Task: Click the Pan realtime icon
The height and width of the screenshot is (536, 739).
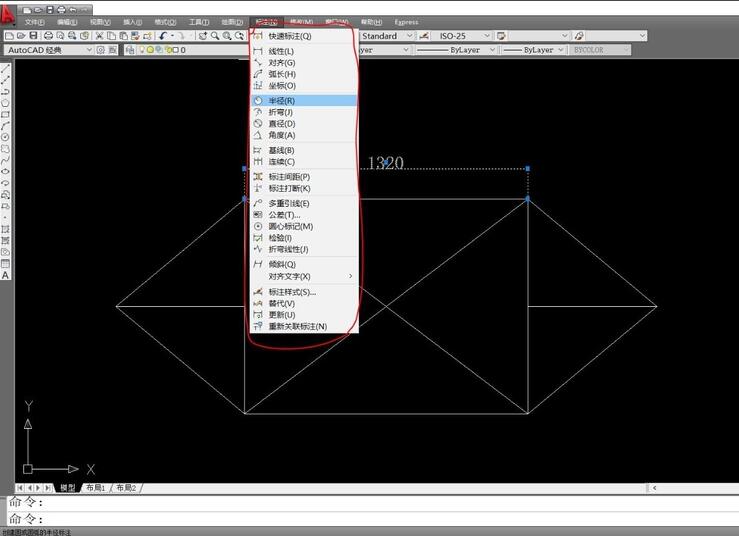Action: pyautogui.click(x=203, y=36)
